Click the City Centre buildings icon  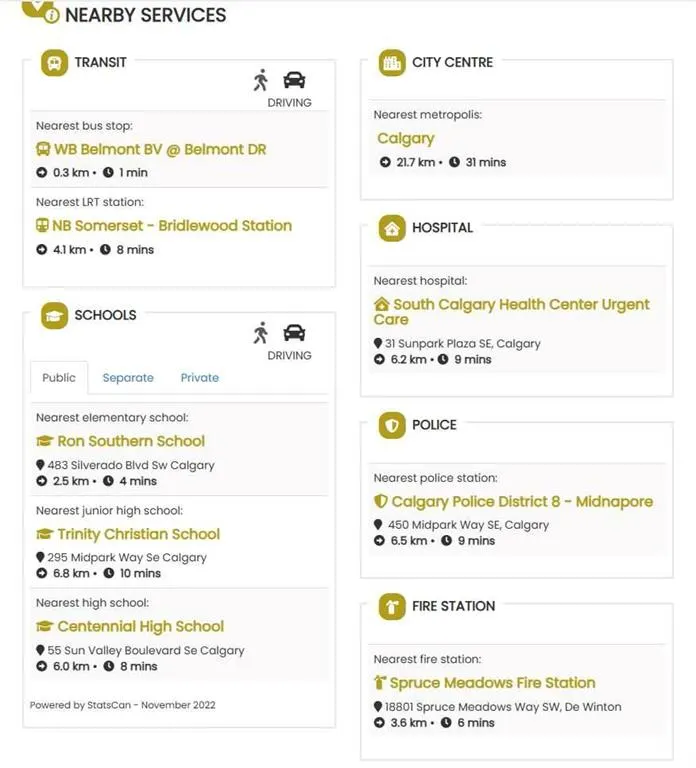click(392, 63)
